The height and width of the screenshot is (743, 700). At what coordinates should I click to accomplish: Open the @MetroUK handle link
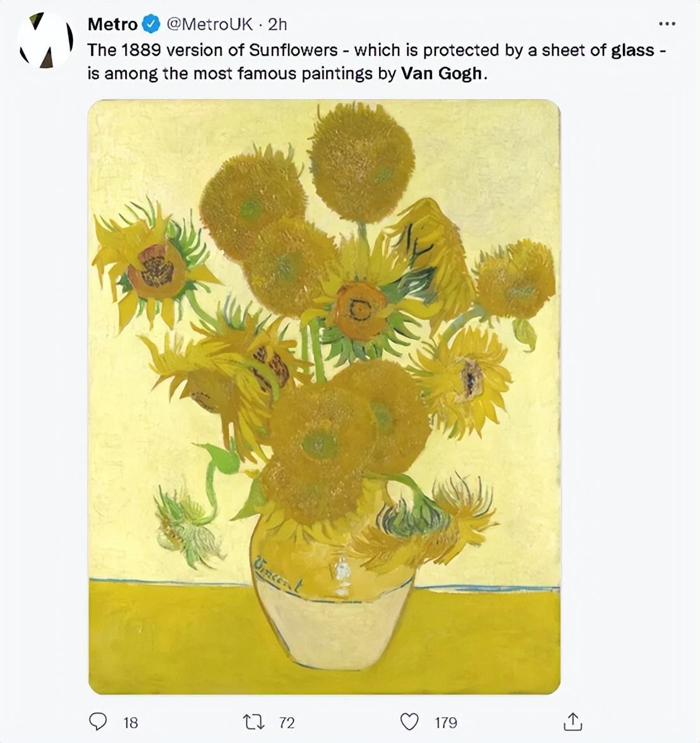coord(210,24)
